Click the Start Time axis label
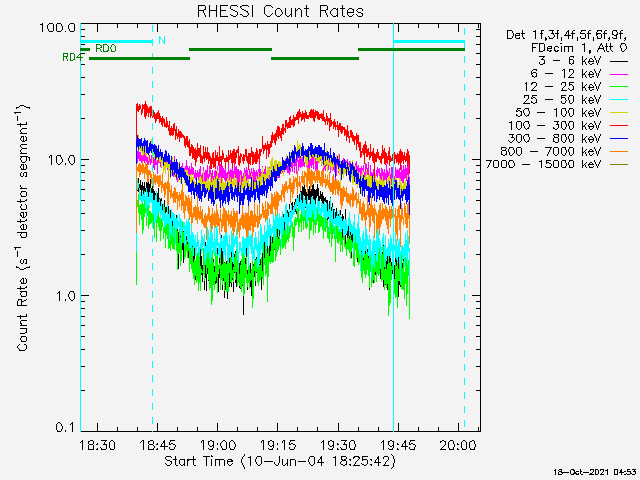 coord(280,461)
